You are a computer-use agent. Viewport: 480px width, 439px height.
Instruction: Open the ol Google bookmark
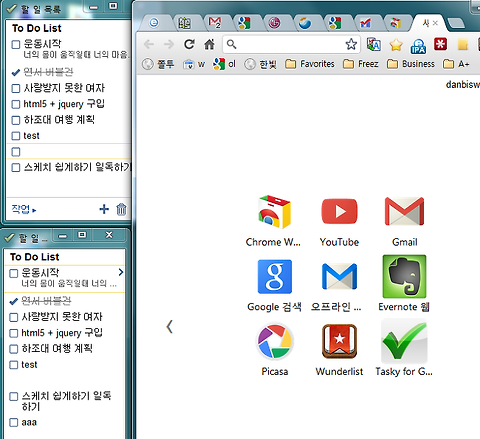tap(224, 64)
